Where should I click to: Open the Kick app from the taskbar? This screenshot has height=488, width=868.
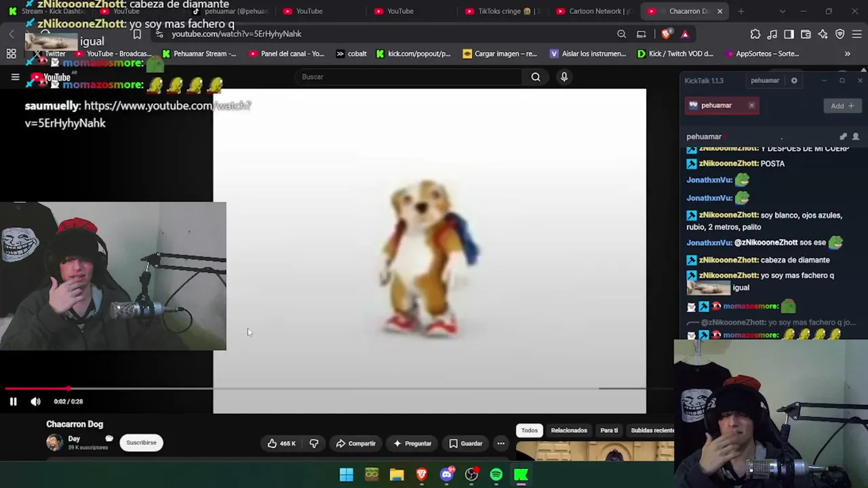point(521,474)
